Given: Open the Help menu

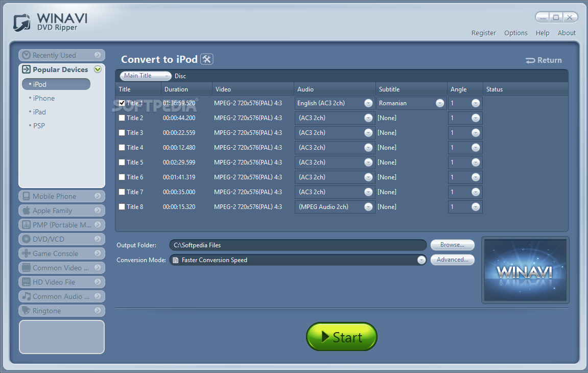Looking at the screenshot, I should [542, 33].
